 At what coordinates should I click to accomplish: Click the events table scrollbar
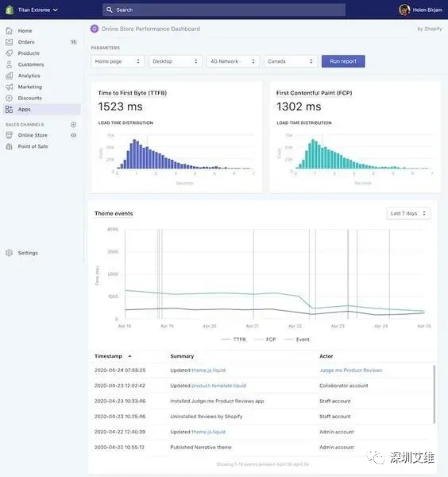434,394
